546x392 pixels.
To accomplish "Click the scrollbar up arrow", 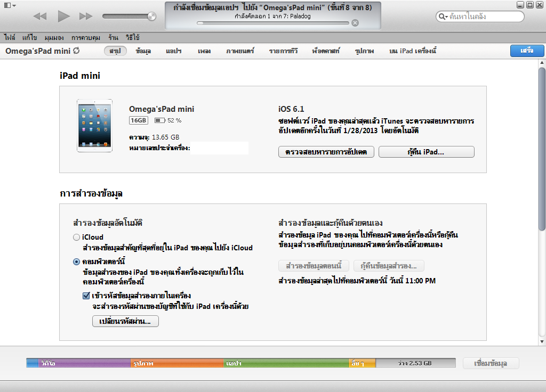I will 542,63.
